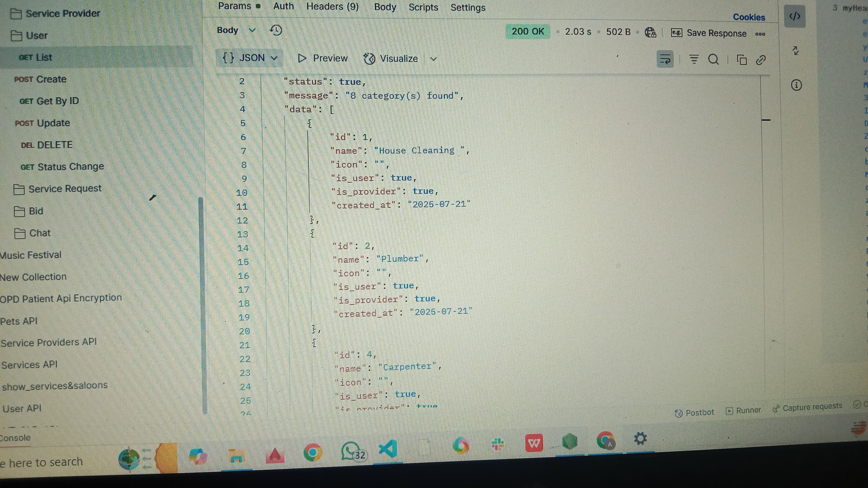Click the link icon in response toolbar
868x488 pixels.
761,60
